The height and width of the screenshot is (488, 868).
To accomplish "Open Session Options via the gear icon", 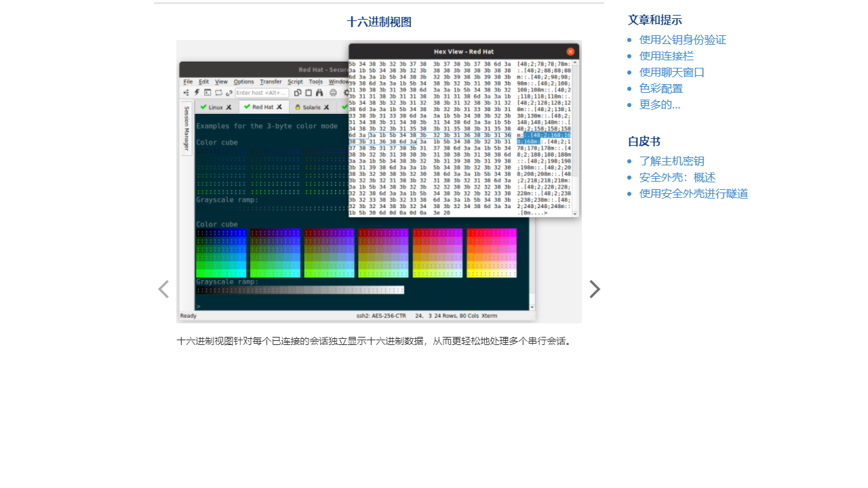I will [347, 93].
